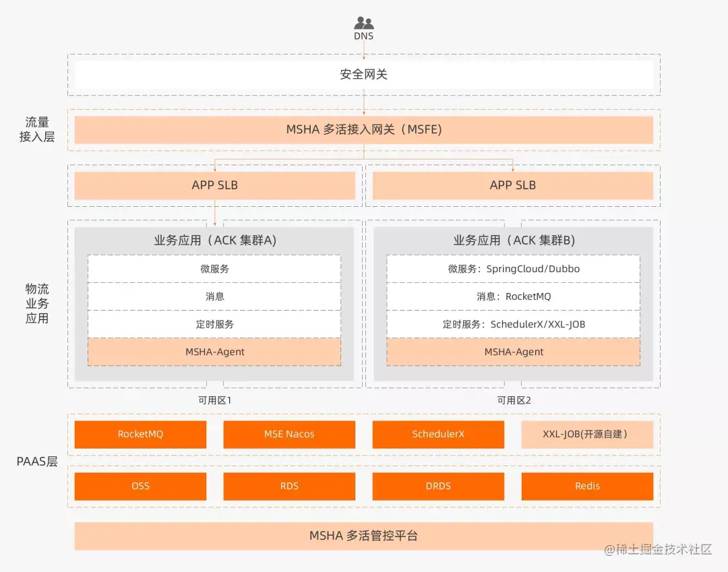The image size is (728, 572).
Task: Click the MSHA-Agent bar in cluster A
Action: coord(214,352)
